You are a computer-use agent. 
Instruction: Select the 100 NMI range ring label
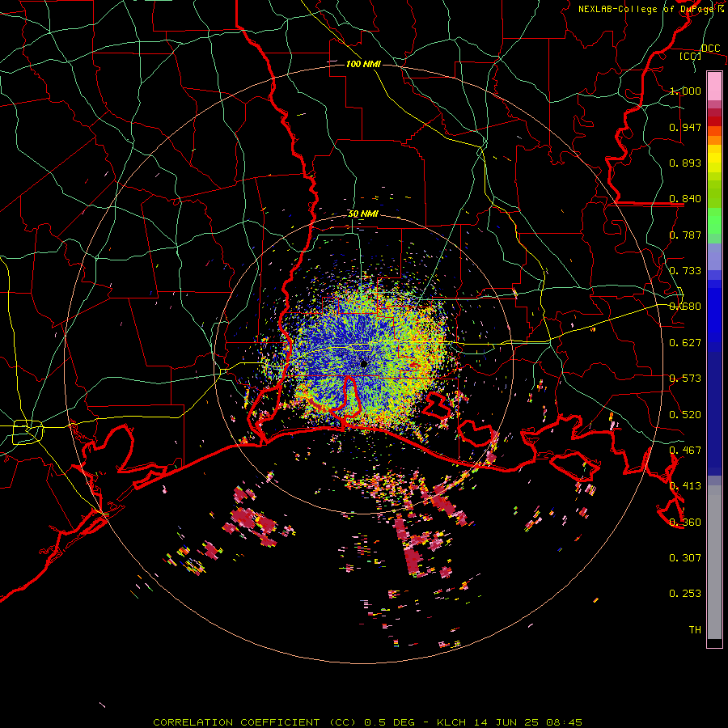pos(363,64)
